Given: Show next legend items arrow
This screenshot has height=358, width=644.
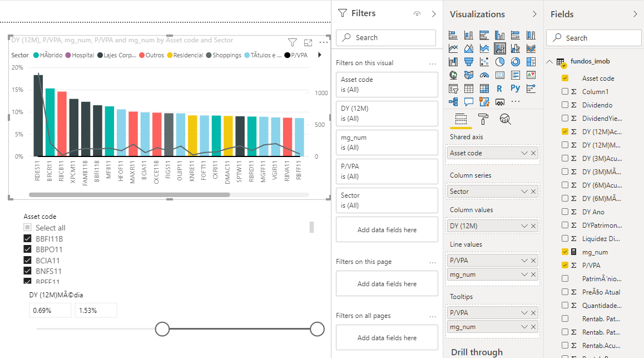Looking at the screenshot, I should tap(320, 55).
